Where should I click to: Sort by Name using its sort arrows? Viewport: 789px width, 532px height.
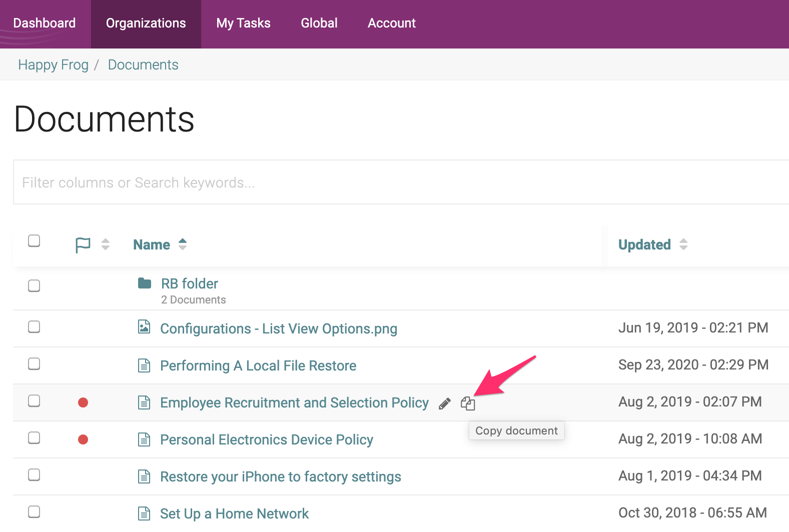pos(183,244)
